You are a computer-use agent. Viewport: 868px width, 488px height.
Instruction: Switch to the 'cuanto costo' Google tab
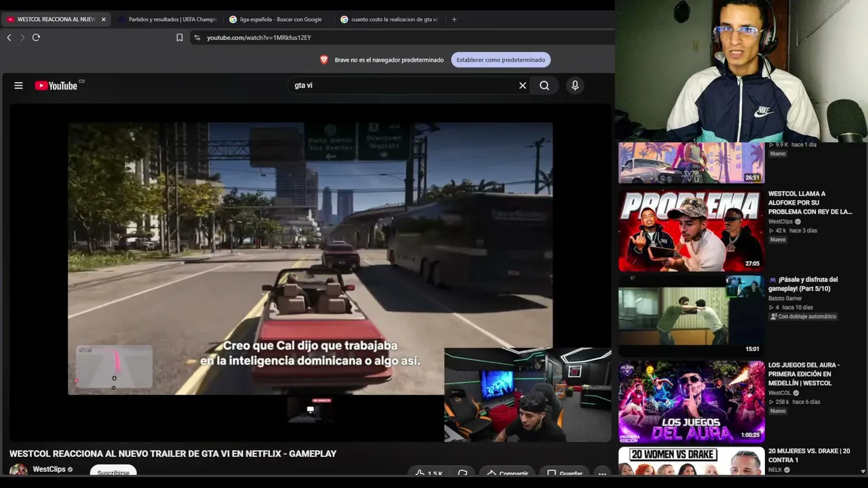(389, 19)
